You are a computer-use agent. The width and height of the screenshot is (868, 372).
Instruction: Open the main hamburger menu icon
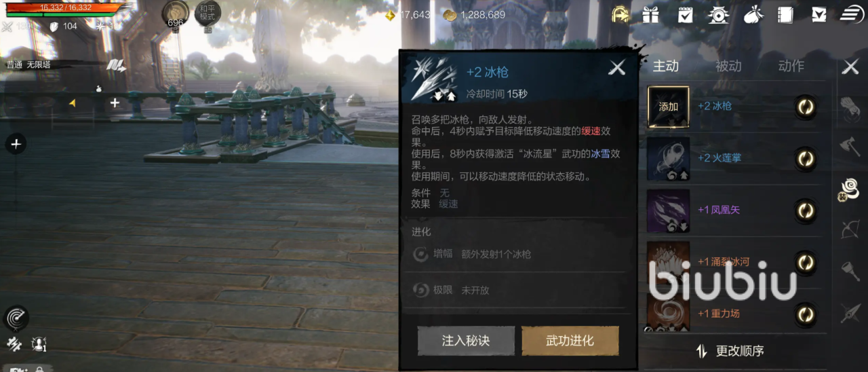click(852, 14)
